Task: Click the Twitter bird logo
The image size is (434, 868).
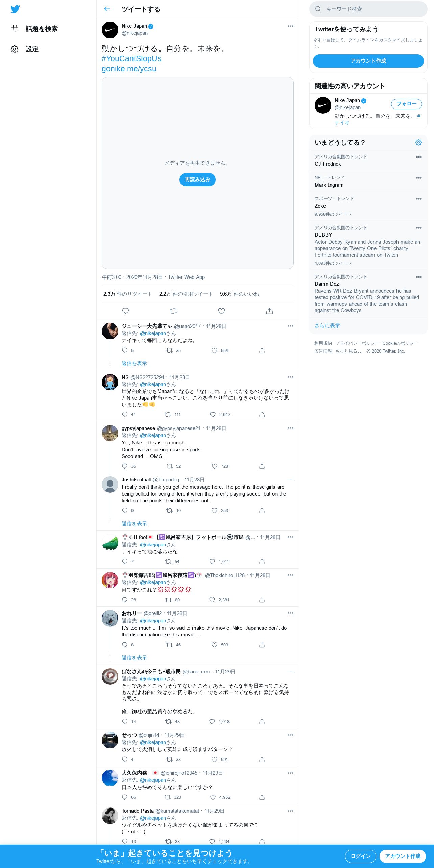Action: [15, 9]
